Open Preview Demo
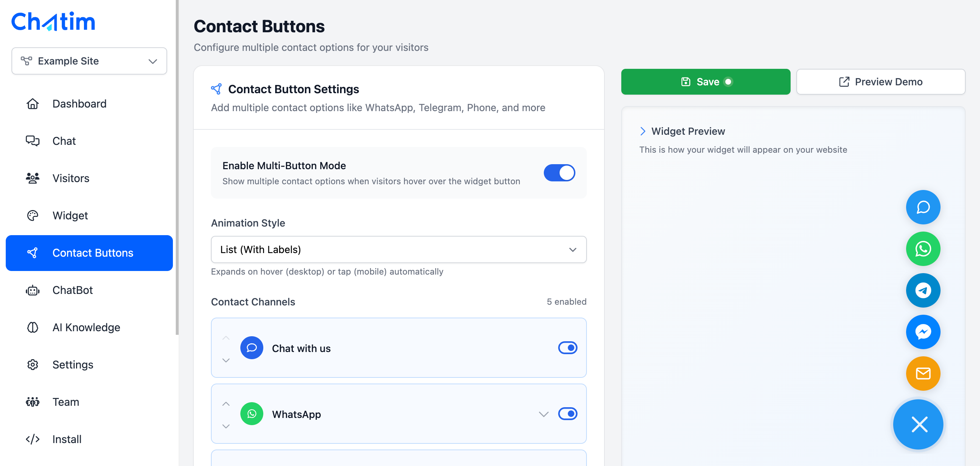 click(x=880, y=82)
